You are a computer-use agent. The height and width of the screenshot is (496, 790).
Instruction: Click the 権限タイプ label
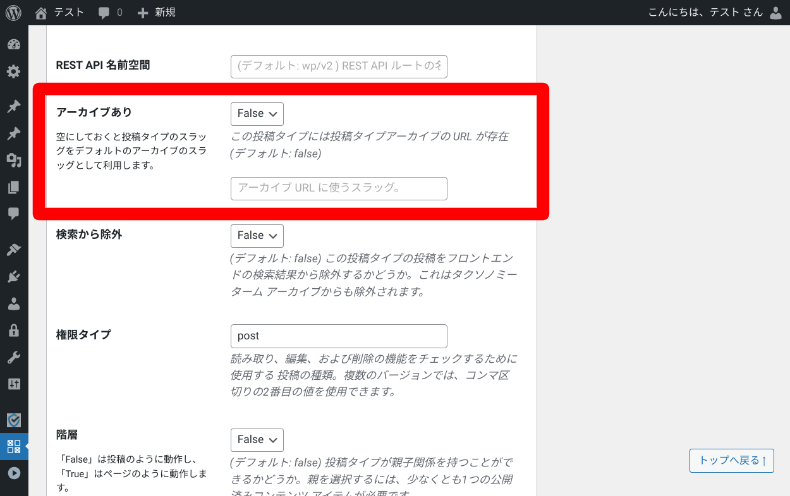(83, 335)
